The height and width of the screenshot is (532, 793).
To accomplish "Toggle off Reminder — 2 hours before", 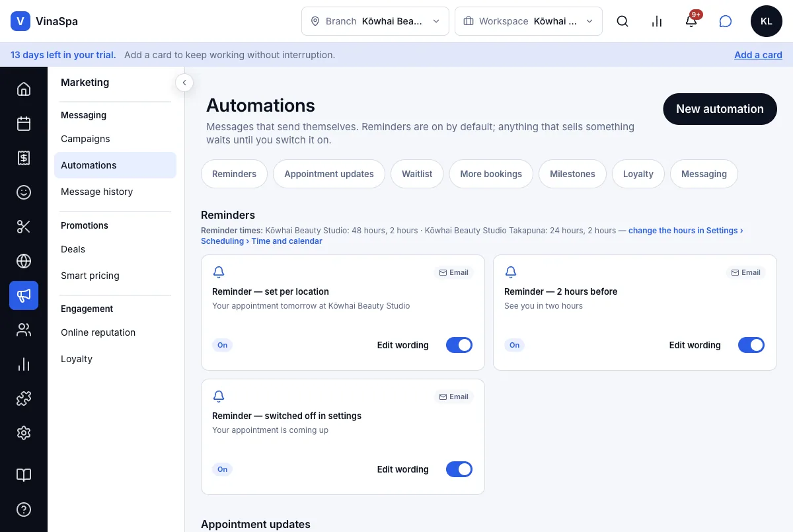I will [751, 345].
